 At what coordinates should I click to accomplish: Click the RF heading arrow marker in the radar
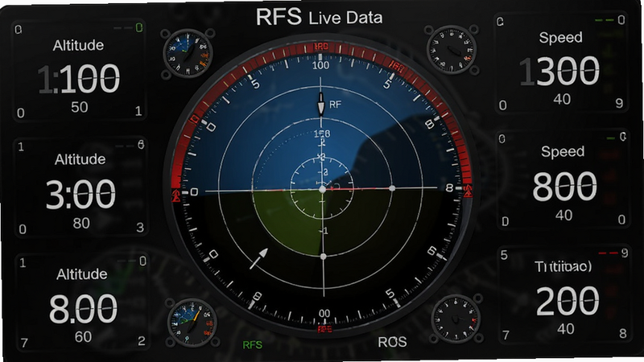[x=320, y=104]
